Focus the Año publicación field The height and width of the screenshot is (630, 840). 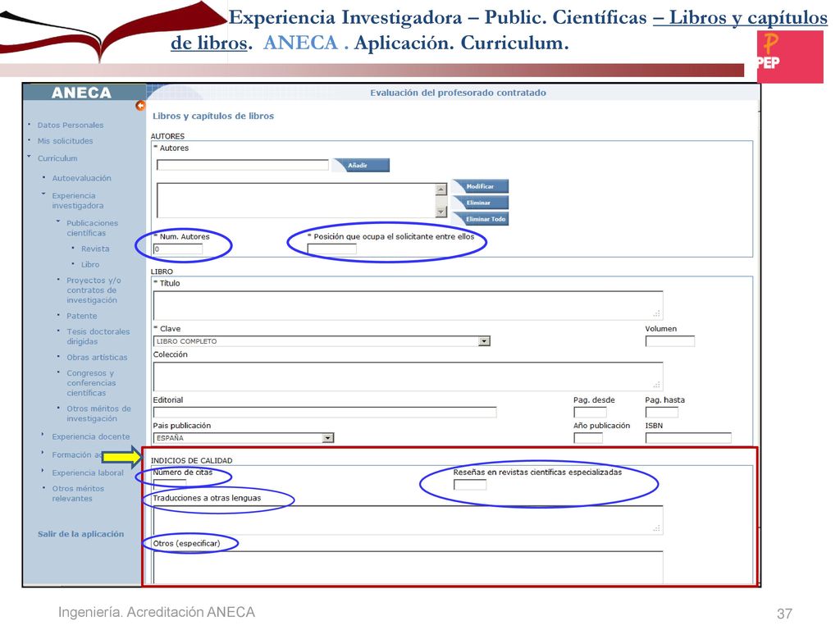click(x=588, y=438)
